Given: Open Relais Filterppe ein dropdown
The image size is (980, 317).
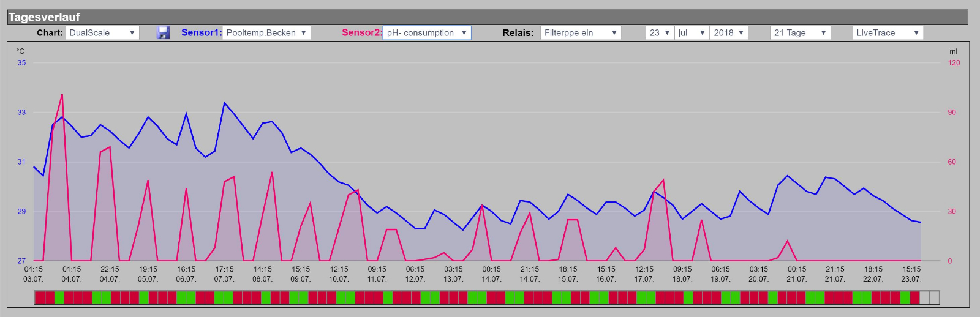Looking at the screenshot, I should click(x=581, y=32).
